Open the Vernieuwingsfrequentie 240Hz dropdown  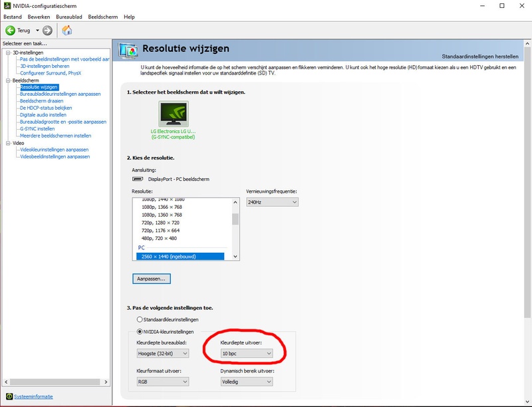[272, 202]
